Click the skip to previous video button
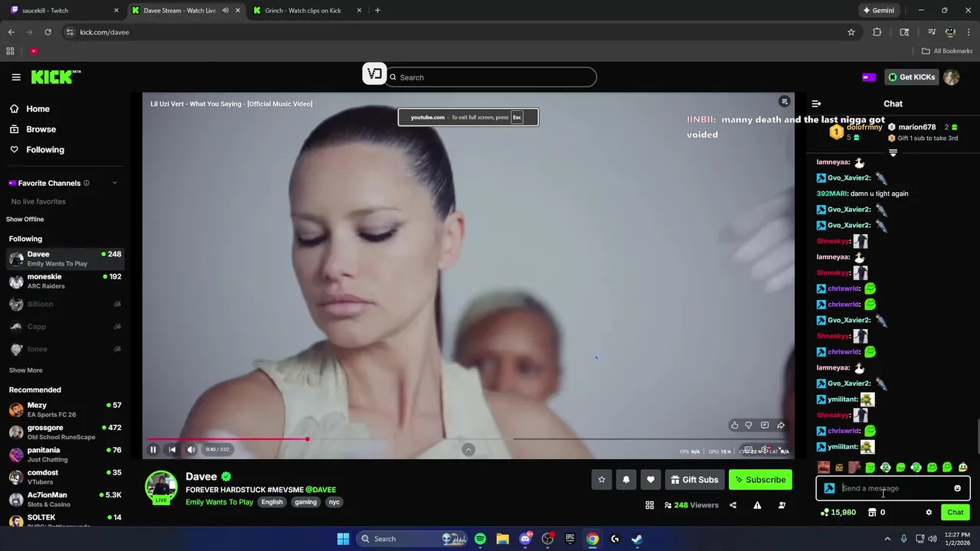The height and width of the screenshot is (551, 980). click(x=172, y=449)
